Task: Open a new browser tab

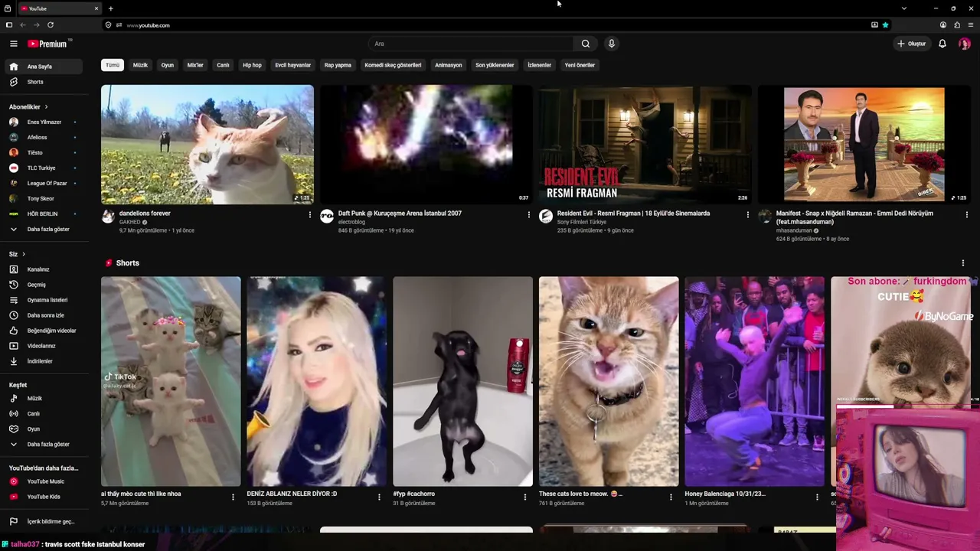Action: (x=111, y=8)
